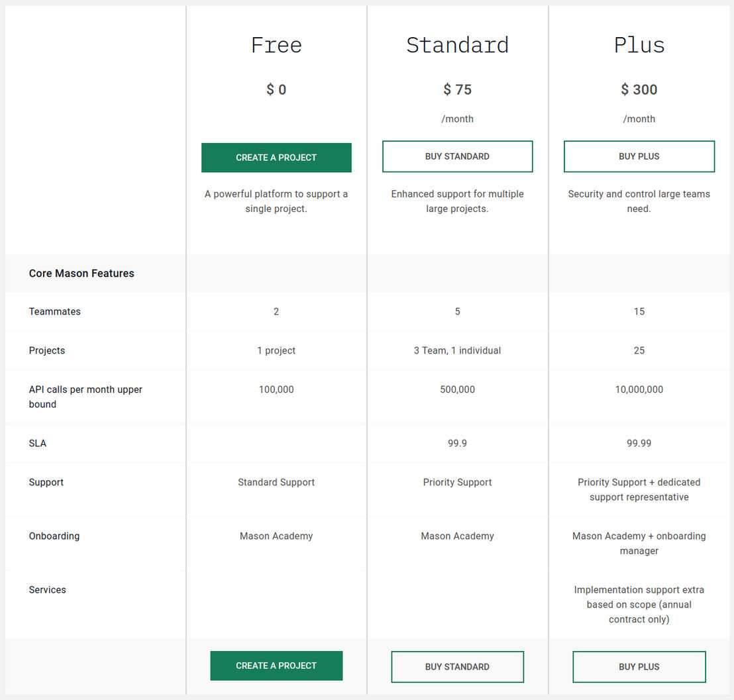Image resolution: width=734 pixels, height=700 pixels.
Task: Click Priority Support in the Standard column
Action: coord(457,482)
